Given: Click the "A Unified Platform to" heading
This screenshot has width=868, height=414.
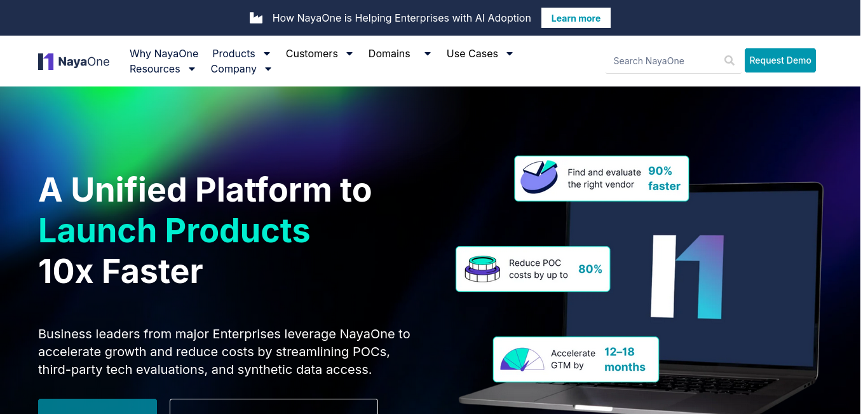Looking at the screenshot, I should point(205,190).
